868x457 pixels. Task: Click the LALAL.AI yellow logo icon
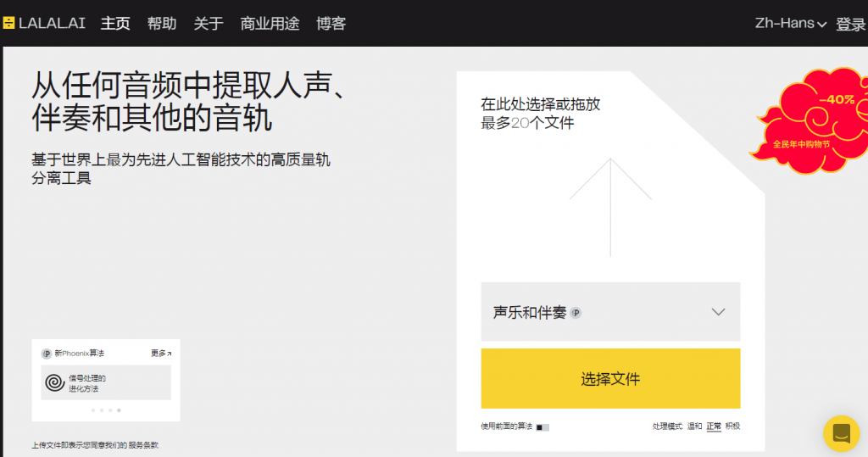(8, 23)
